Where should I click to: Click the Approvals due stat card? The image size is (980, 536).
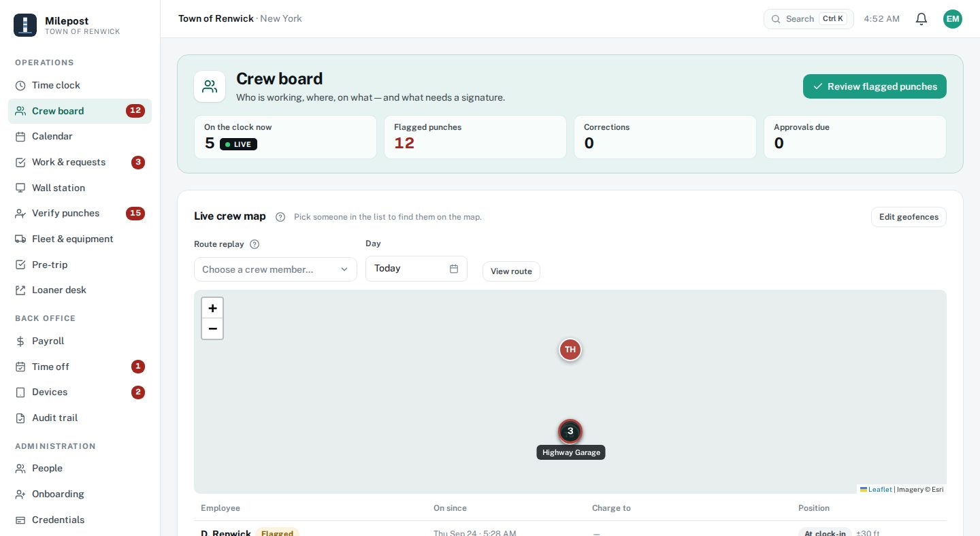click(x=855, y=137)
